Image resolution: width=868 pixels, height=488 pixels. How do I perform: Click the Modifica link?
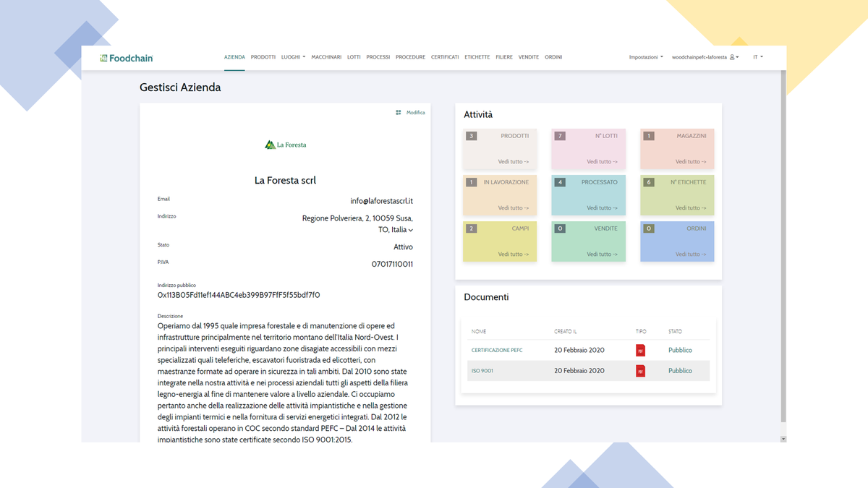coord(416,113)
